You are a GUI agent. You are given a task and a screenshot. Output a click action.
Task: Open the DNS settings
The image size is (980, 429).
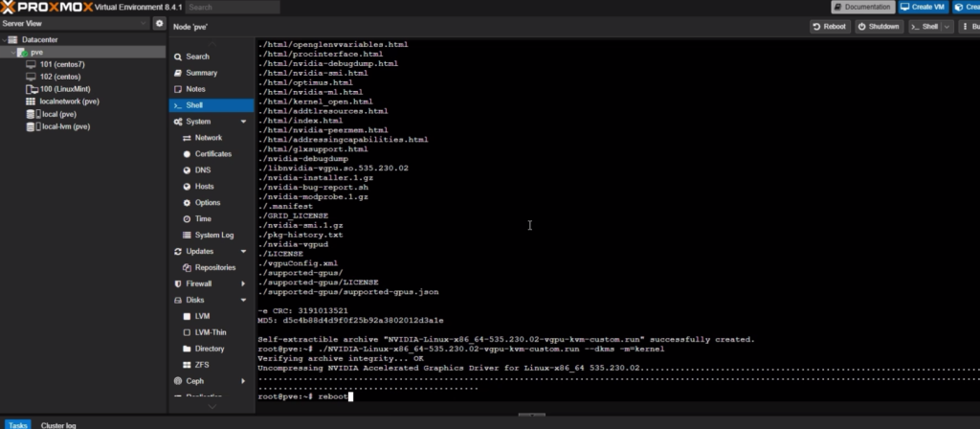point(203,170)
